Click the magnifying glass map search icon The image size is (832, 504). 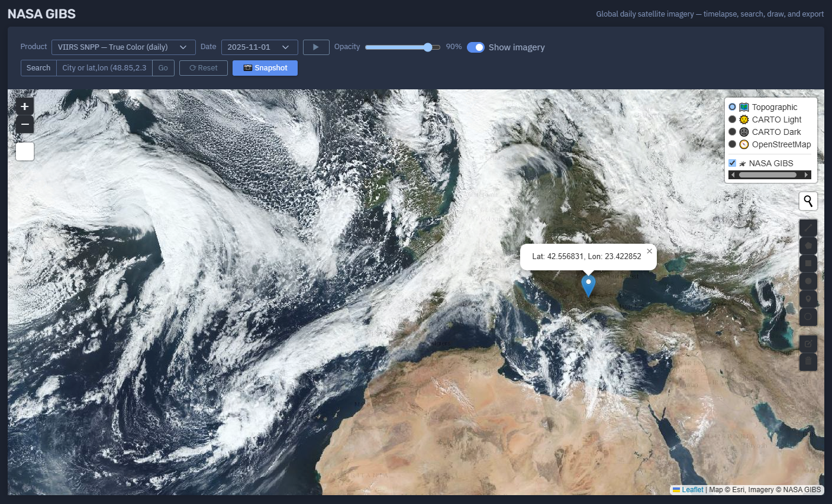[x=808, y=202]
